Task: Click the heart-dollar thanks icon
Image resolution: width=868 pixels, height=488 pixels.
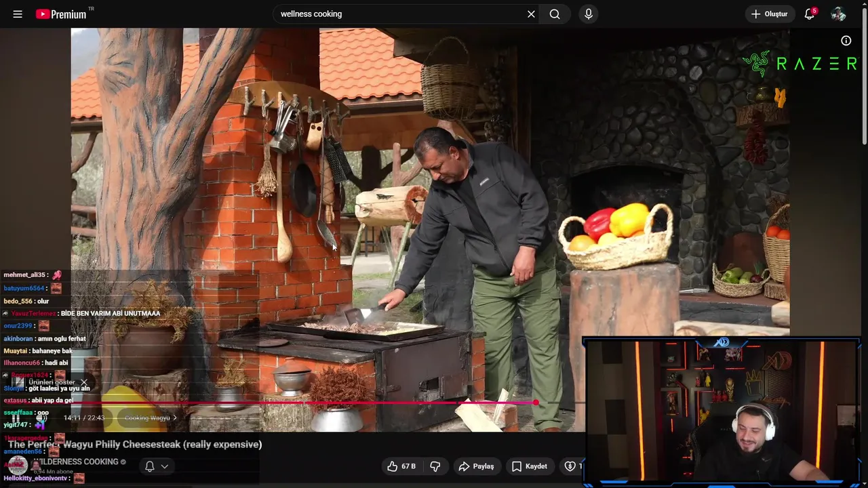Action: point(570,466)
